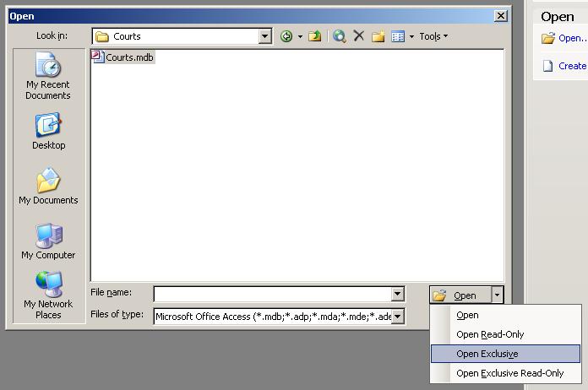Open My Network Places

(48, 295)
